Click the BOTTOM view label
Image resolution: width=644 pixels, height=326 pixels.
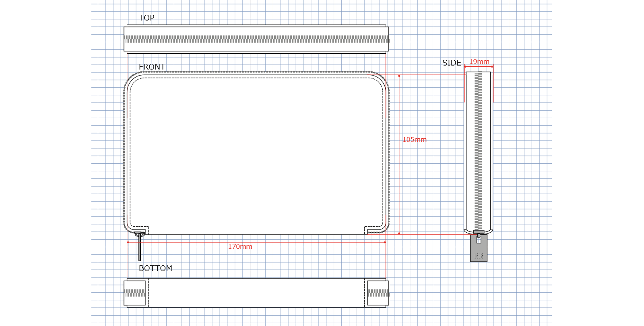pos(155,268)
